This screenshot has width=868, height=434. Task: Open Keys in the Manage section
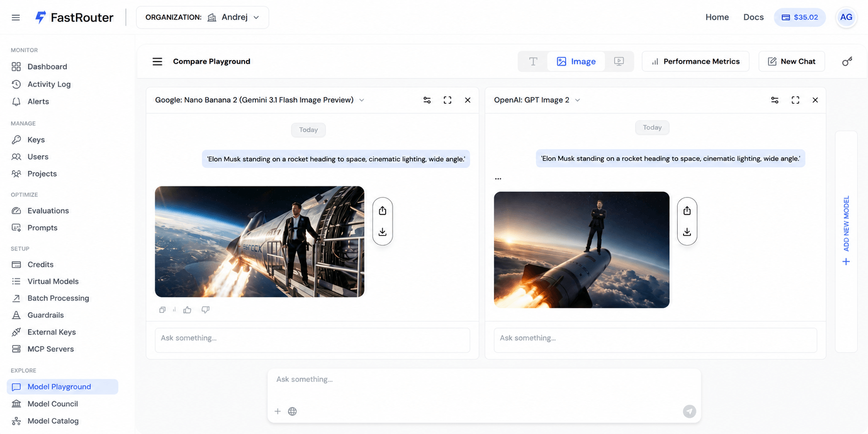[36, 139]
